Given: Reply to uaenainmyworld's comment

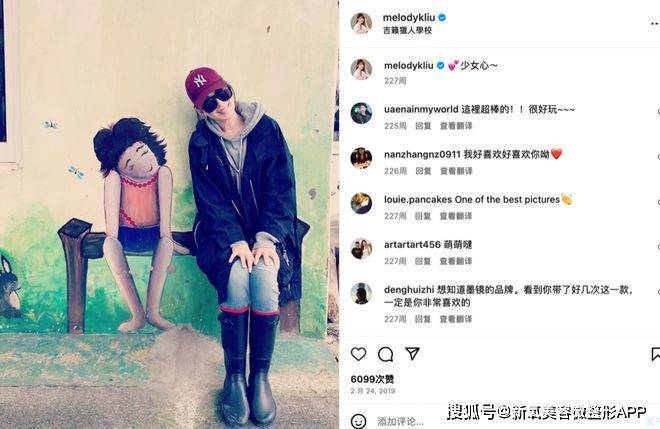Looking at the screenshot, I should [x=423, y=126].
